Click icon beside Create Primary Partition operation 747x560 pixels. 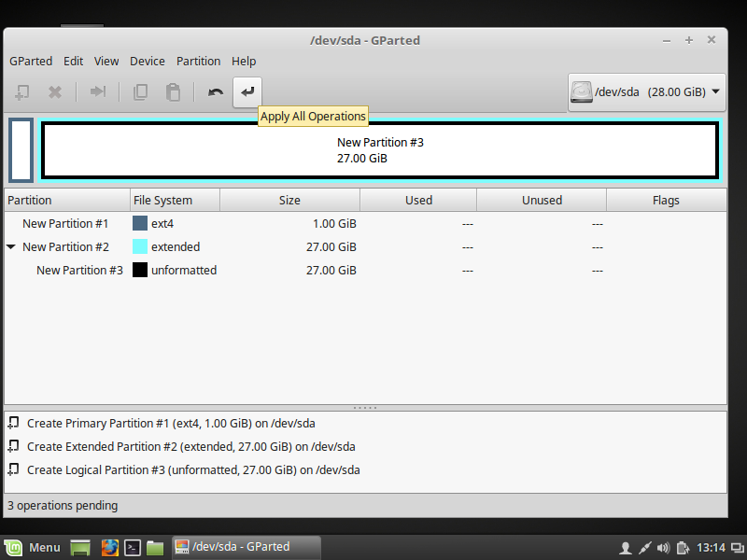tap(13, 423)
